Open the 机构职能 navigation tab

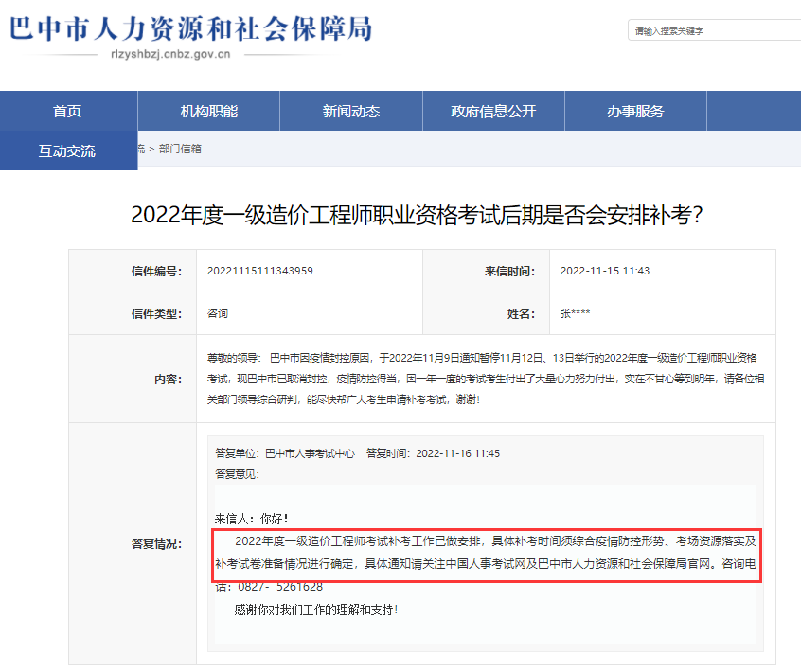(209, 111)
